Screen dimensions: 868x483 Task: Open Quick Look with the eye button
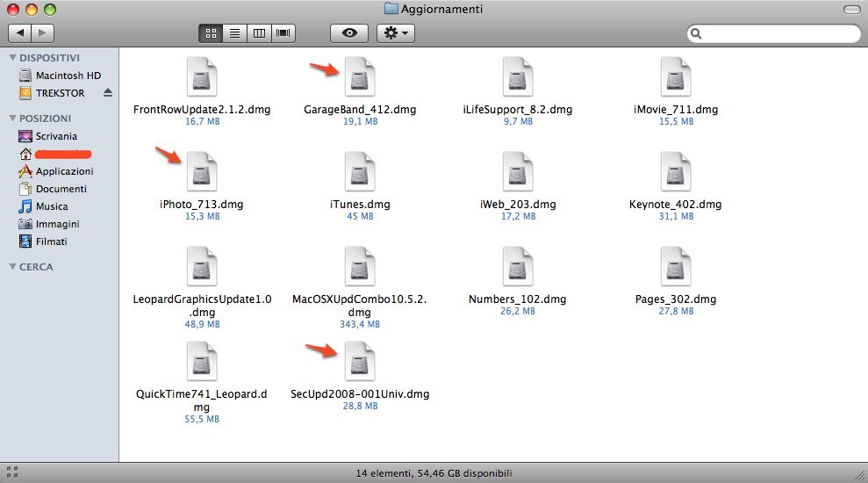(349, 33)
